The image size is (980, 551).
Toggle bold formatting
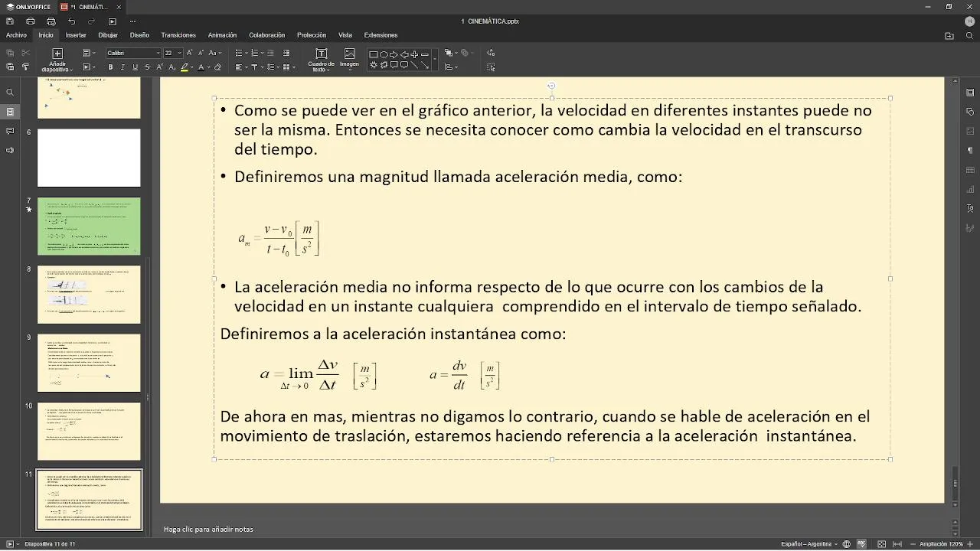point(110,67)
